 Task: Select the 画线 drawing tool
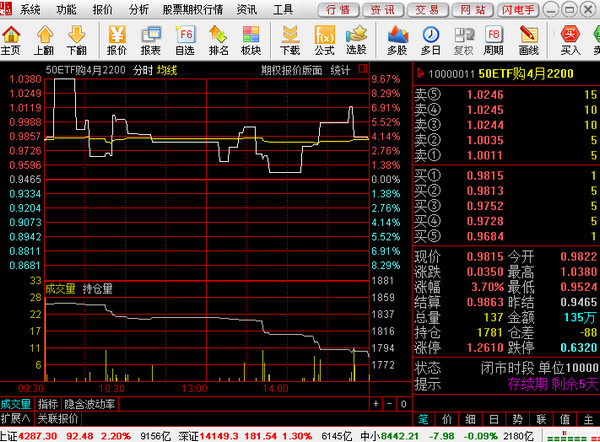click(x=529, y=40)
